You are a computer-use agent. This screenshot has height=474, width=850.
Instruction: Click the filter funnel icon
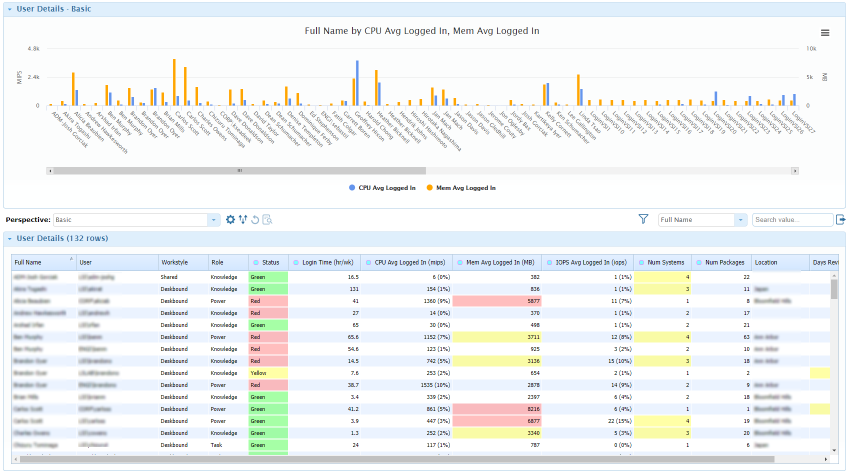tap(643, 219)
